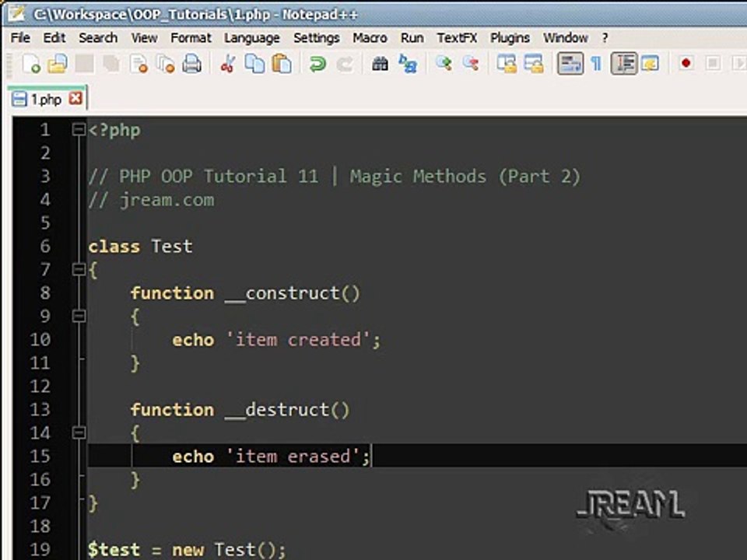This screenshot has width=747, height=560.
Task: Open the Edit menu
Action: tap(54, 37)
